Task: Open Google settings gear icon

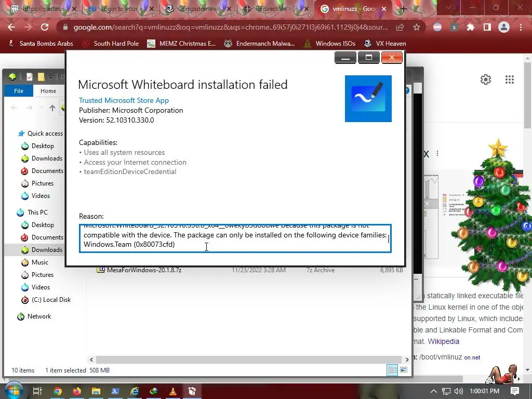Action: [x=486, y=79]
